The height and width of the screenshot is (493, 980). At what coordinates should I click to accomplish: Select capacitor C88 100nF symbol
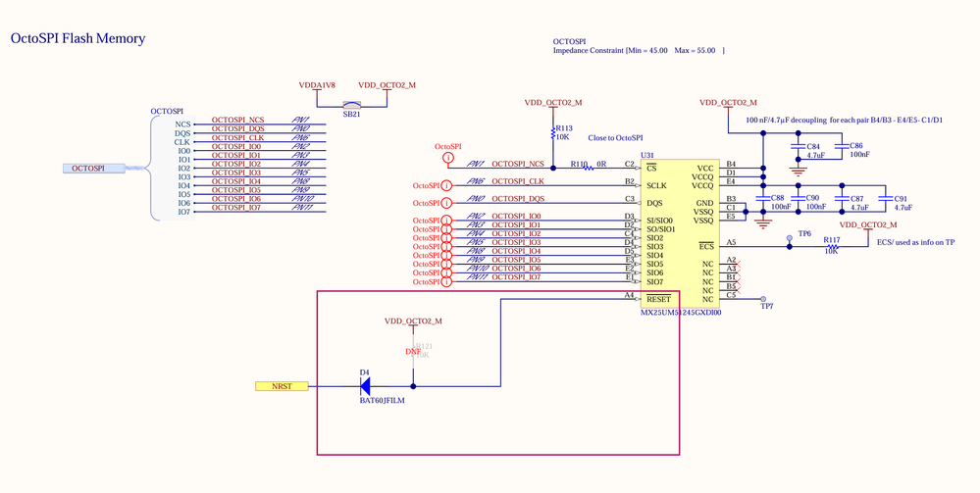click(x=762, y=199)
